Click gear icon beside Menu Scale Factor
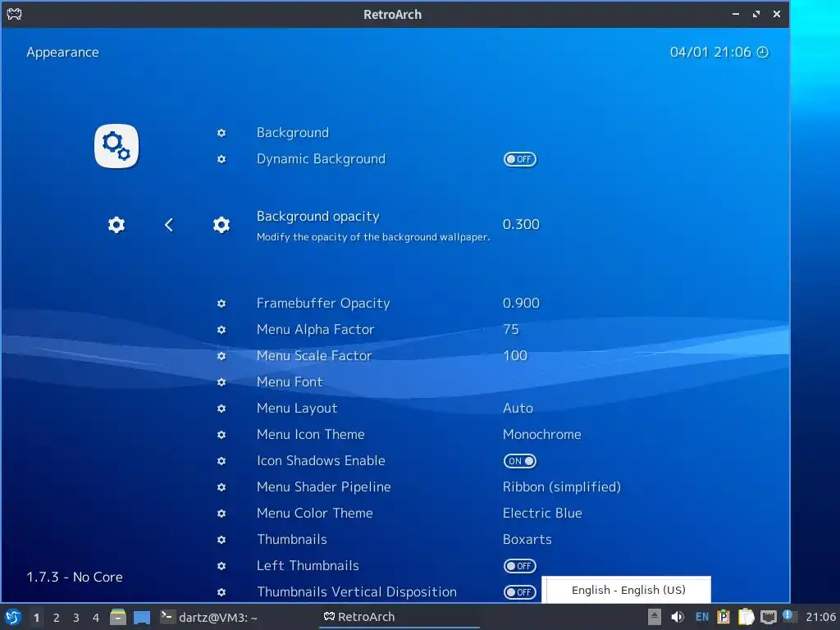Image resolution: width=840 pixels, height=630 pixels. click(x=221, y=356)
